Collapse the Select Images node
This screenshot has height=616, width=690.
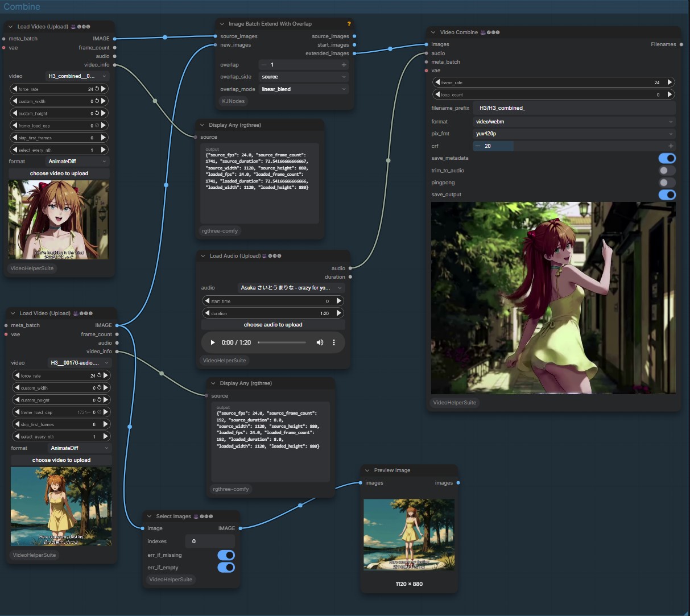[x=149, y=516]
